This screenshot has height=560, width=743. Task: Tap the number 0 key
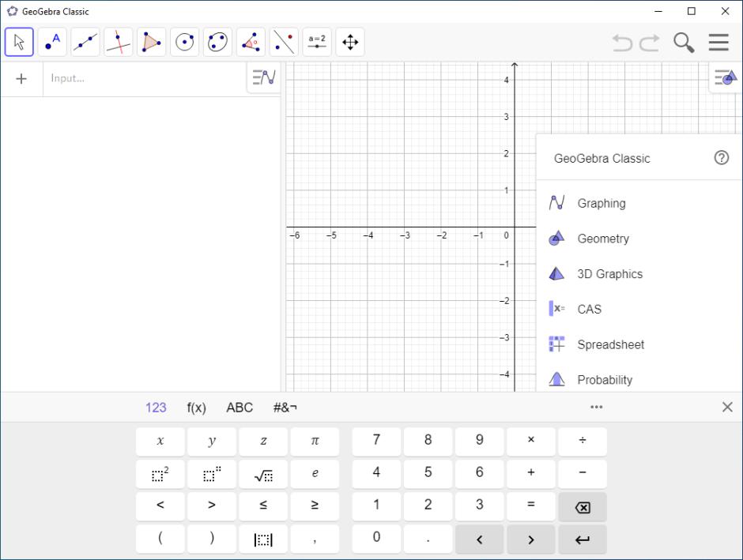coord(376,539)
